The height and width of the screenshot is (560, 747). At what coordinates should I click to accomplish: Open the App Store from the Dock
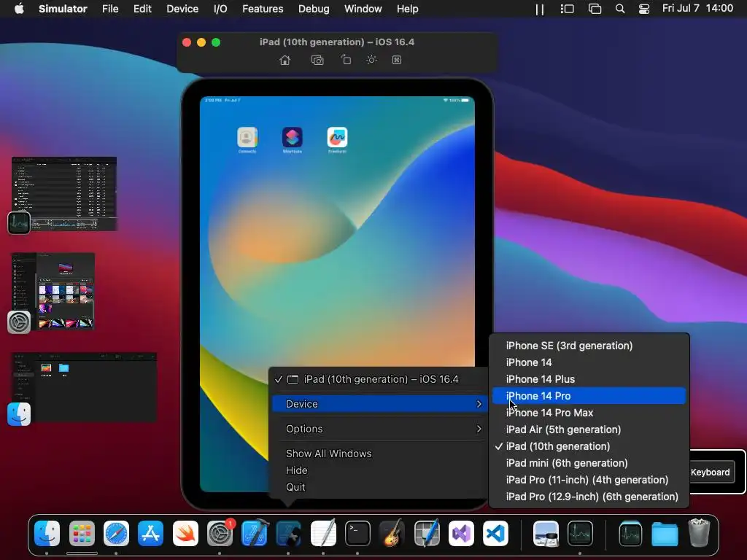[x=150, y=534]
